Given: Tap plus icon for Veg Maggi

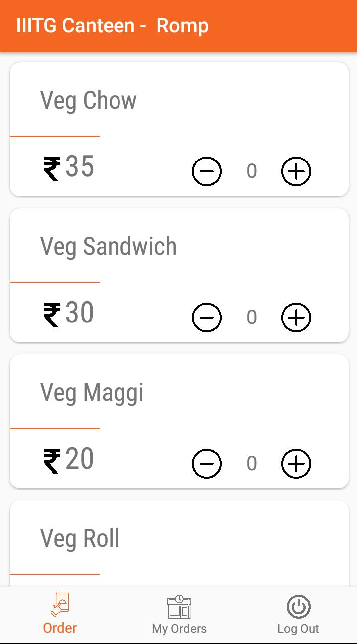Looking at the screenshot, I should click(296, 464).
